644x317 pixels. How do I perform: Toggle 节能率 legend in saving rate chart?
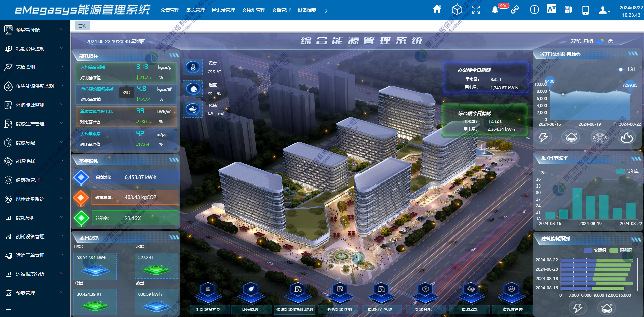pos(628,171)
